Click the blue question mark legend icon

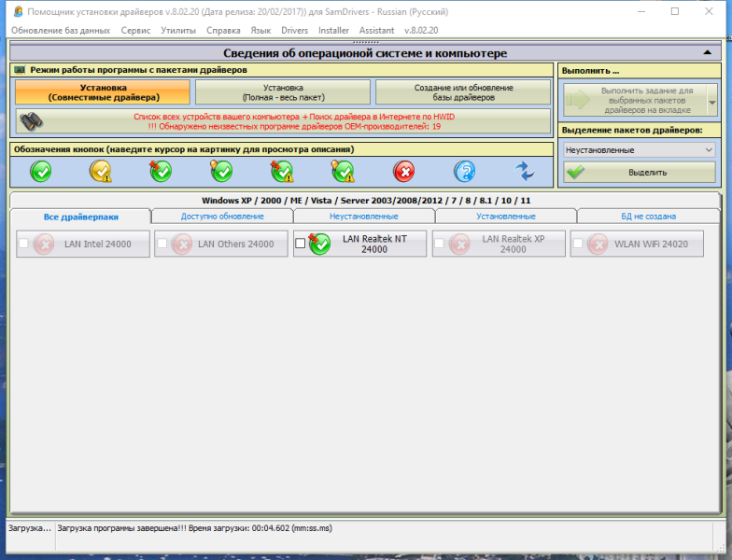pyautogui.click(x=465, y=172)
